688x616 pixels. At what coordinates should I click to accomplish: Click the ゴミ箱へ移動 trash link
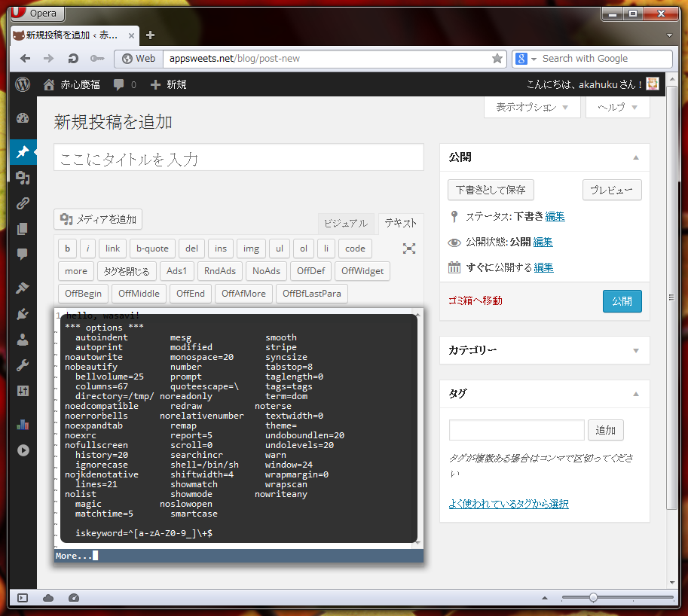tap(475, 300)
